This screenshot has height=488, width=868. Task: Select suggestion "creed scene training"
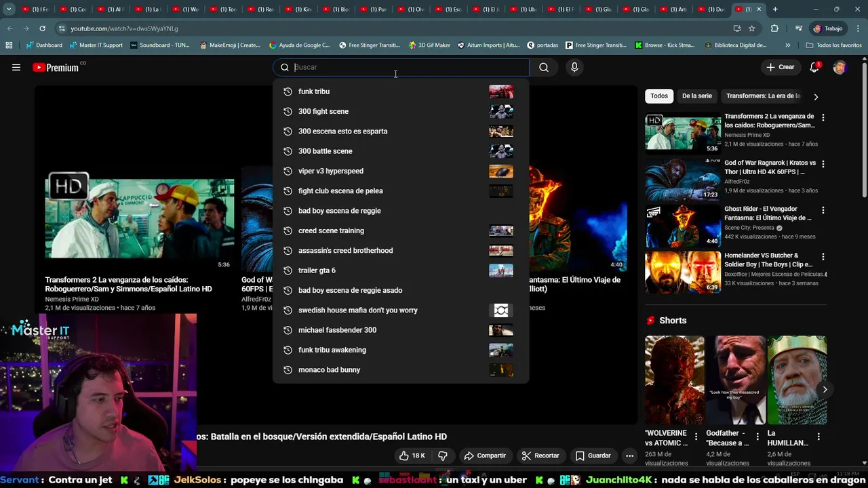(400, 230)
